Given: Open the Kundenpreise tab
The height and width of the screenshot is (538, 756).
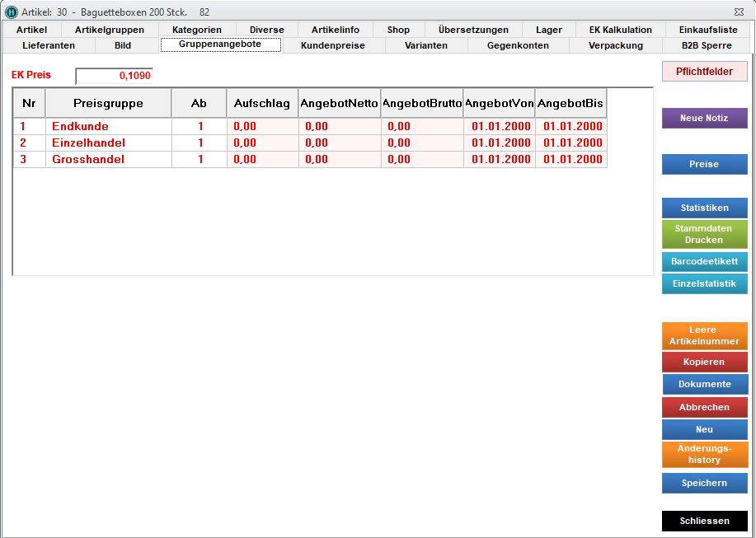Looking at the screenshot, I should tap(332, 45).
